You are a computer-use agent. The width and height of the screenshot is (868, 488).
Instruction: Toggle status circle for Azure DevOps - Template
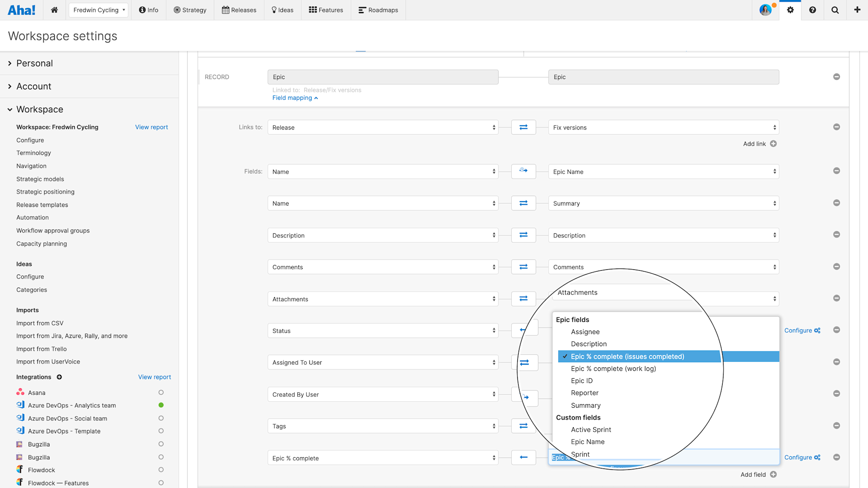pos(161,431)
